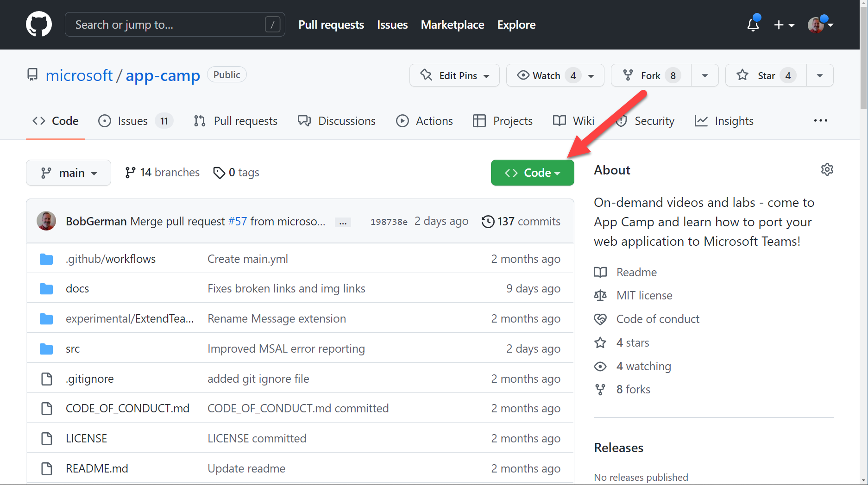The height and width of the screenshot is (485, 868).
Task: View the 4 stars link
Action: (622, 342)
